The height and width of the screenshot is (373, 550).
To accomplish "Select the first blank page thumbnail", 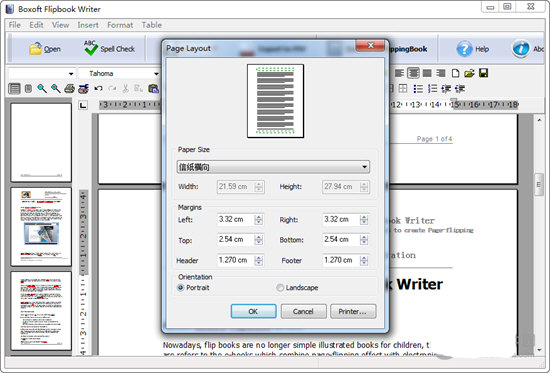I will tap(41, 142).
